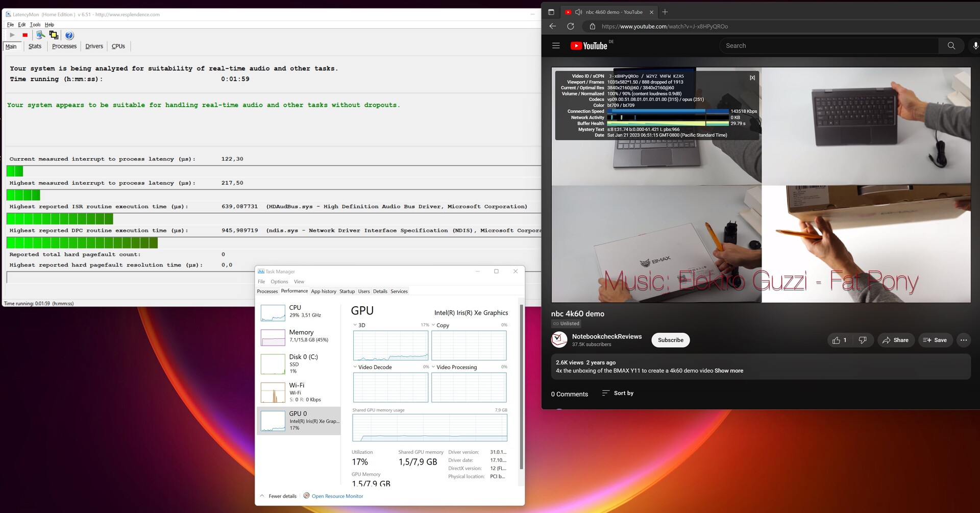Switch to Task Manager Services tab

pyautogui.click(x=399, y=291)
